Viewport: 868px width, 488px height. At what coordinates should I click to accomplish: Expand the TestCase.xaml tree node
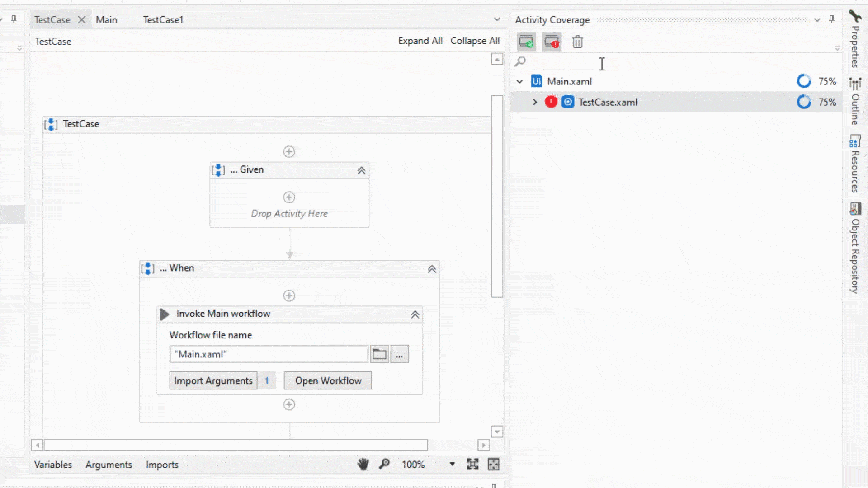pyautogui.click(x=535, y=102)
